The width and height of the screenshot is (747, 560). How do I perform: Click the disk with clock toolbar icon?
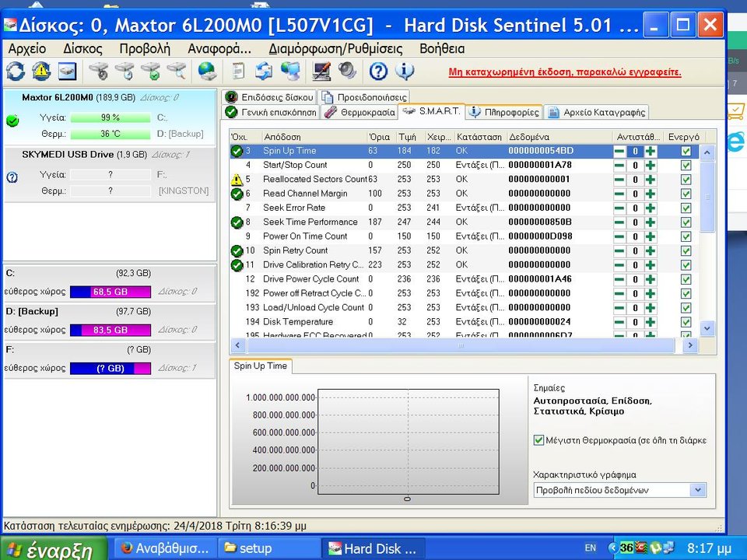(x=124, y=72)
